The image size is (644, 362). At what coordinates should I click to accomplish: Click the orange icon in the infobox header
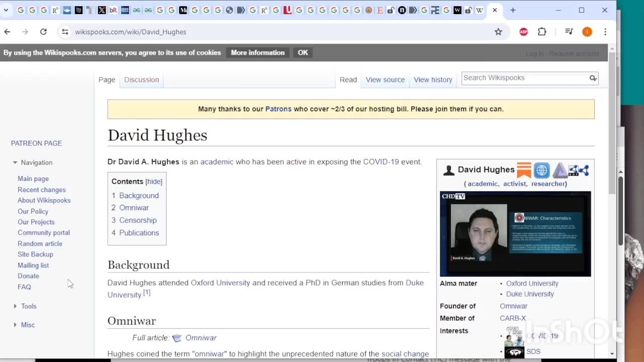point(524,170)
